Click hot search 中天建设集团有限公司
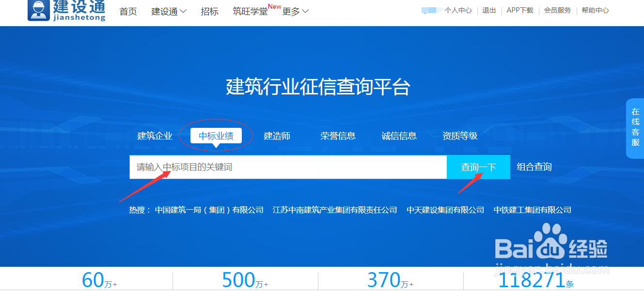 point(444,210)
